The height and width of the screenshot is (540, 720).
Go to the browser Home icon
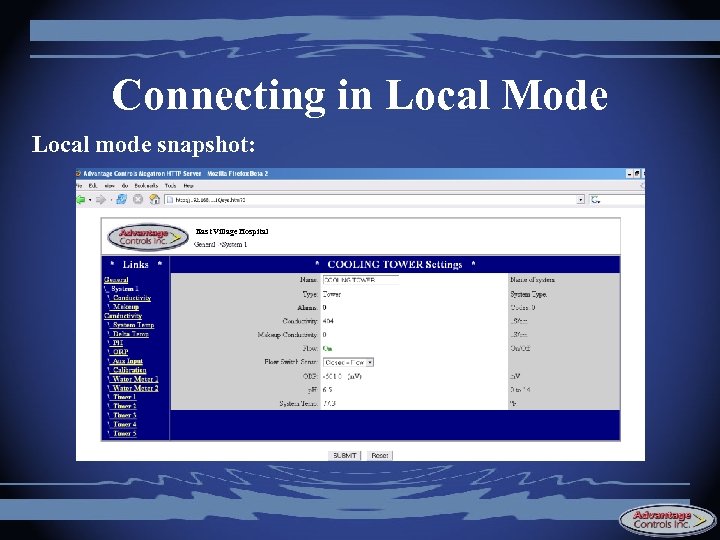pyautogui.click(x=154, y=199)
